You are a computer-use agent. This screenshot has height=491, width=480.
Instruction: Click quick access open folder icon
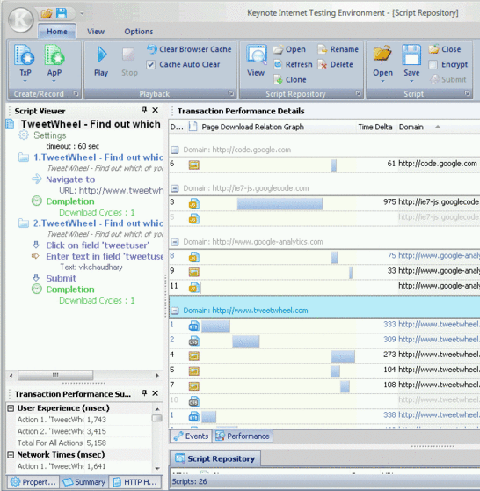47,13
